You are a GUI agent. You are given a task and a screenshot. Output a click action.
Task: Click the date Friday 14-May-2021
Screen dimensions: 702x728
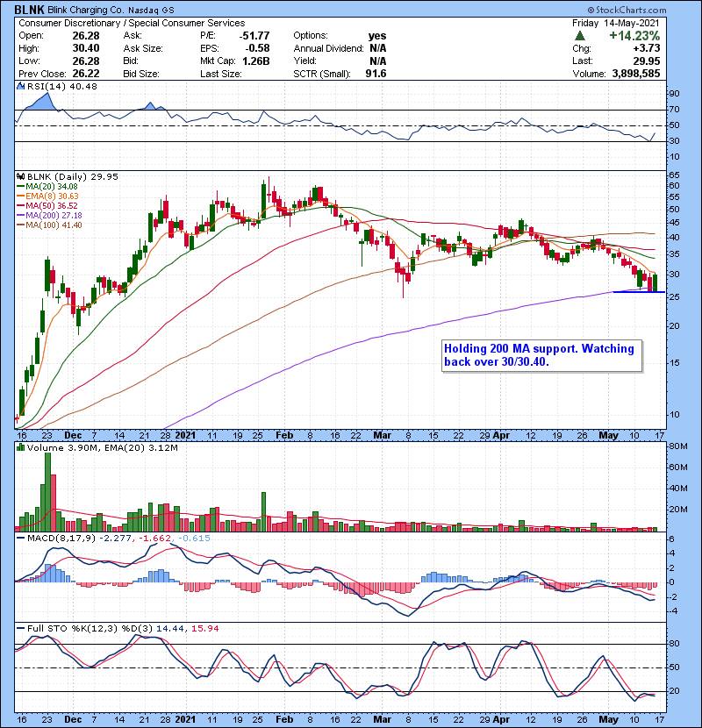(x=616, y=23)
